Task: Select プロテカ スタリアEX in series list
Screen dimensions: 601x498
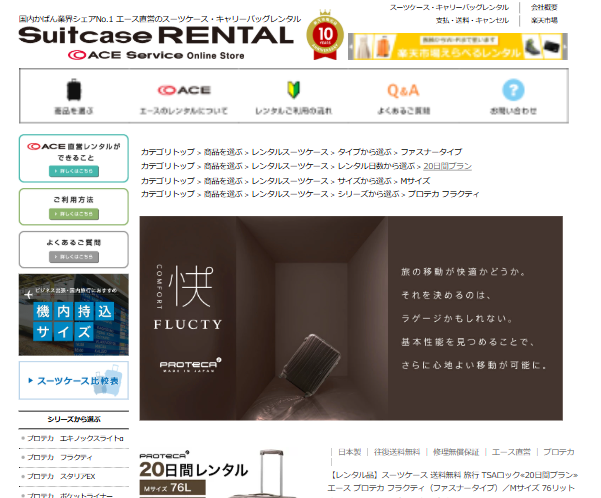Action: pos(61,477)
